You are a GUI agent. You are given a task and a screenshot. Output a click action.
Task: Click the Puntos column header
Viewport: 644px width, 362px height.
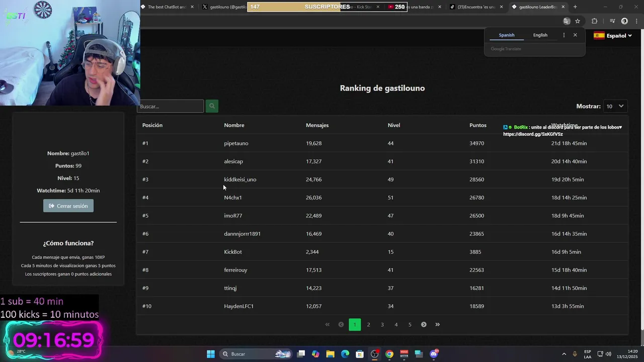pos(478,125)
